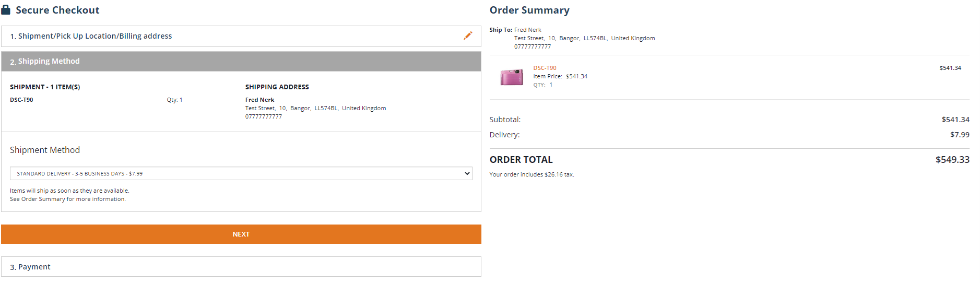
Task: Open the Standard Delivery shipment method dropdown
Action: (x=241, y=173)
